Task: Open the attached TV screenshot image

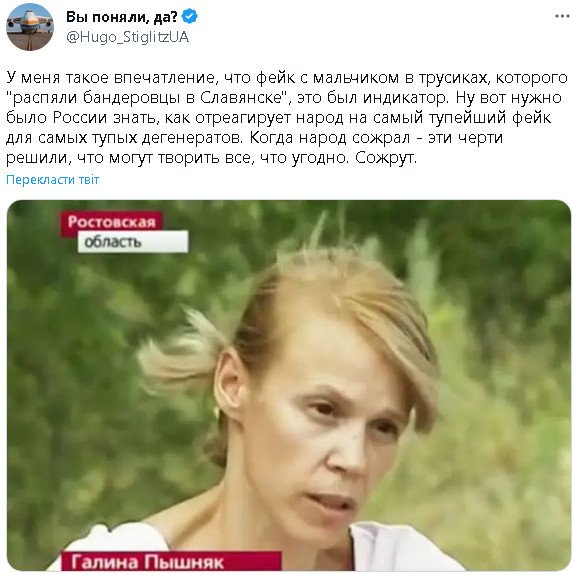Action: [x=289, y=385]
